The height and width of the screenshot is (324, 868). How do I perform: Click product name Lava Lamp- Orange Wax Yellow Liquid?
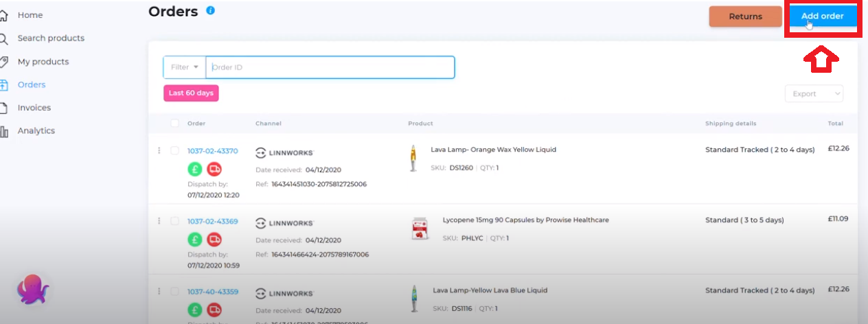coord(493,150)
